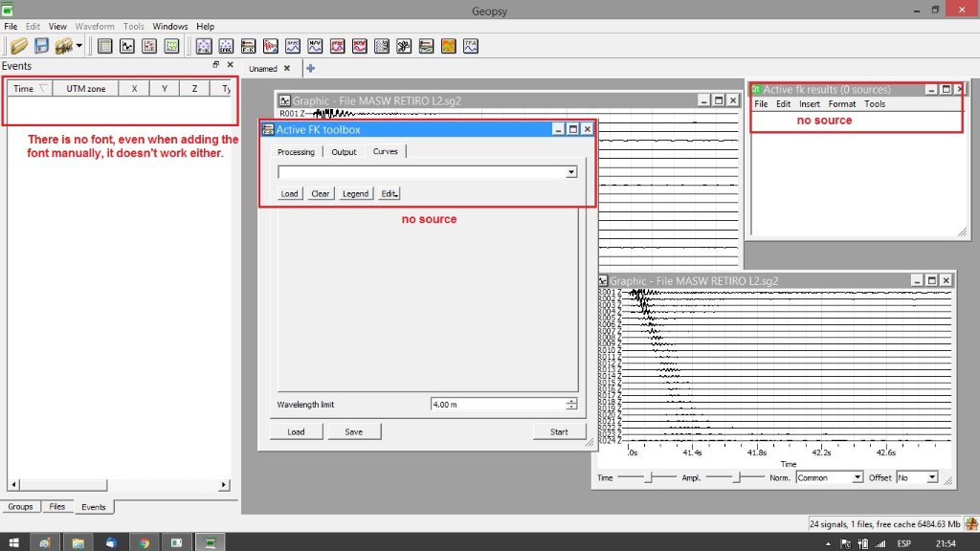Click the Legend button

355,193
